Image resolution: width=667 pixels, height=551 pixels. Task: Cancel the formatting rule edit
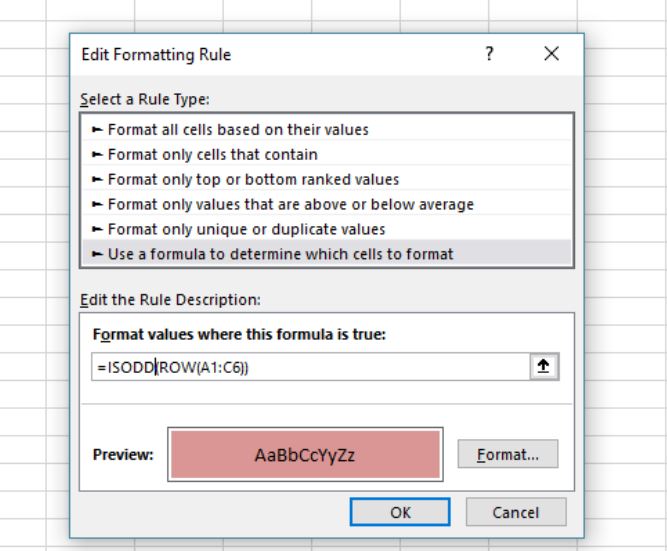click(516, 512)
